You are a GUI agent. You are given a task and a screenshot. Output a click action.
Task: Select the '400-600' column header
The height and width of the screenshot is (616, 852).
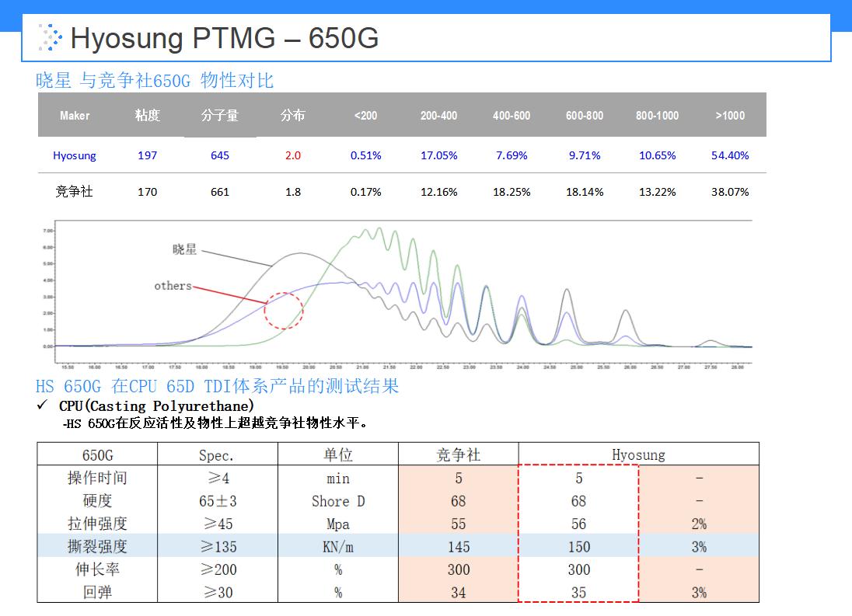[x=512, y=116]
